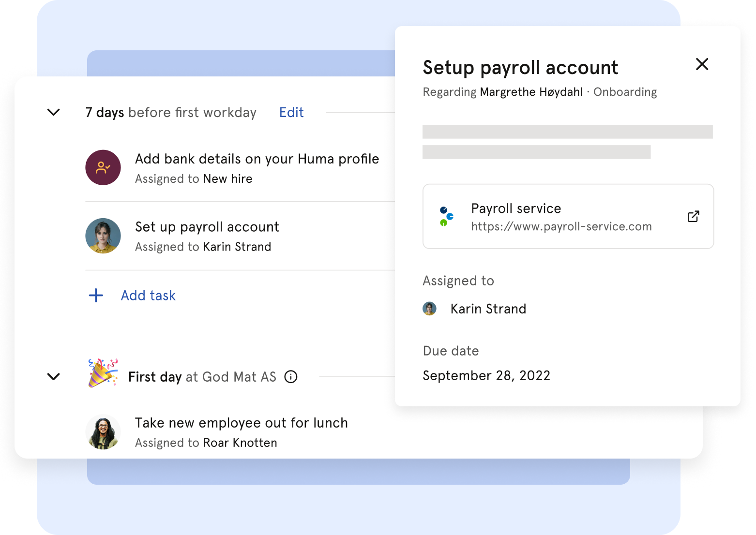Visit https://www.payroll-service.com link
Screen dimensions: 756x535
[x=561, y=226]
